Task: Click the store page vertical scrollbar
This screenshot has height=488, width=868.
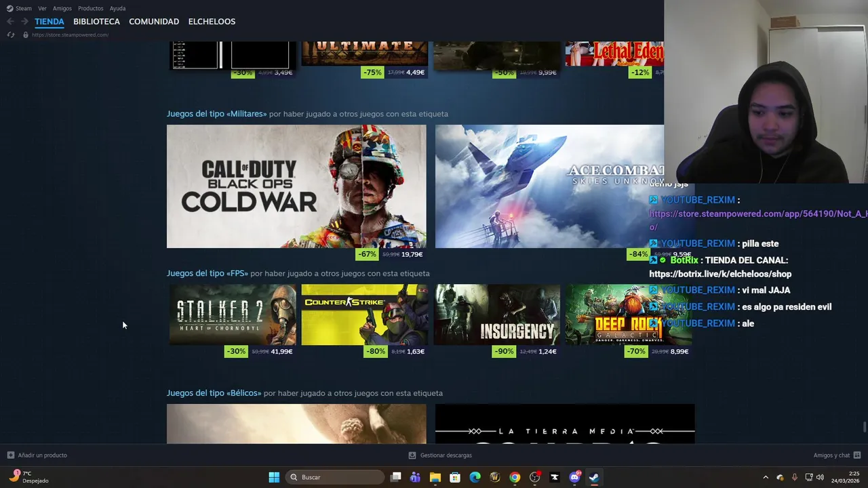Action: pos(865,428)
